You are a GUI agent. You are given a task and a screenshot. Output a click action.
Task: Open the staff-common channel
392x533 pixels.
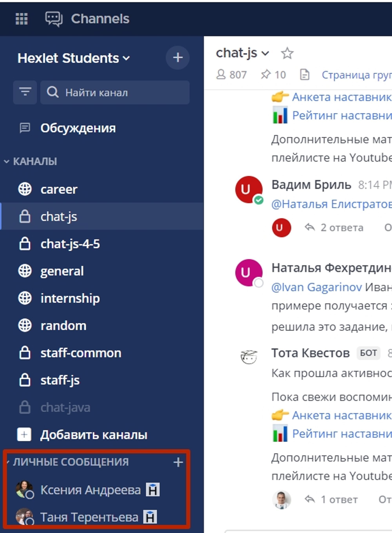[x=102, y=353]
